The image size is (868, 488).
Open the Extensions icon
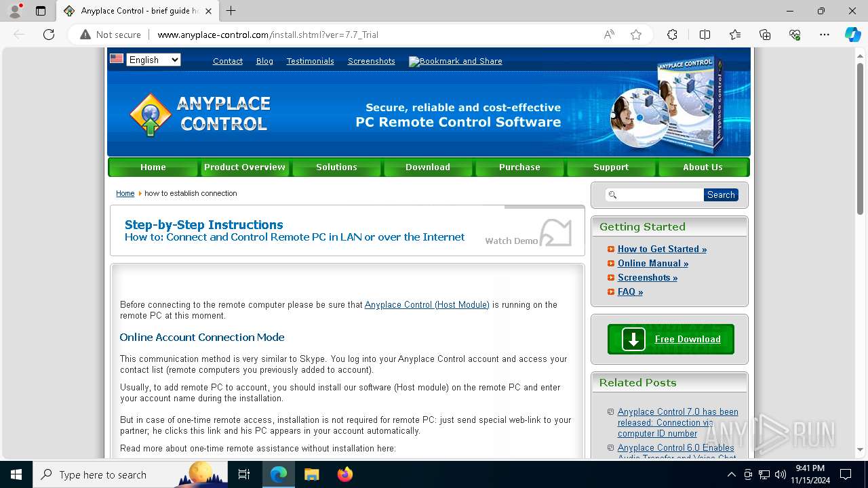(672, 35)
